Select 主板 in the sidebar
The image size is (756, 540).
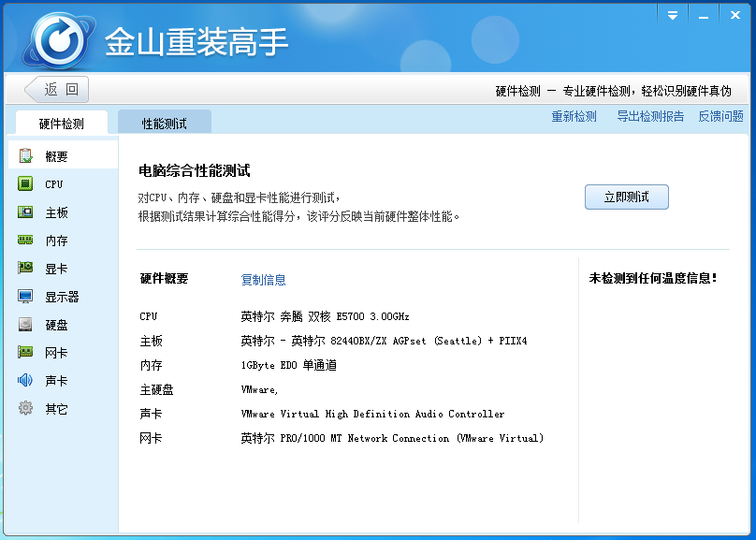[x=64, y=212]
